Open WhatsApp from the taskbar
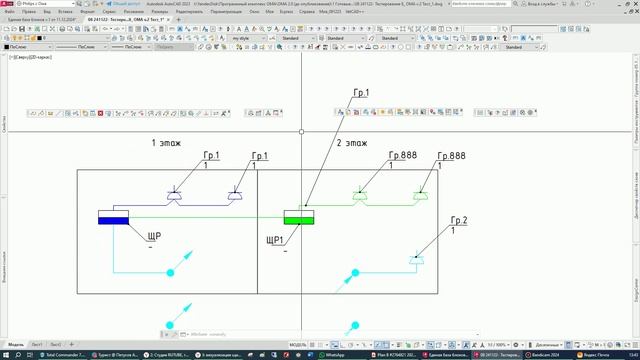The image size is (640, 360). (331, 355)
